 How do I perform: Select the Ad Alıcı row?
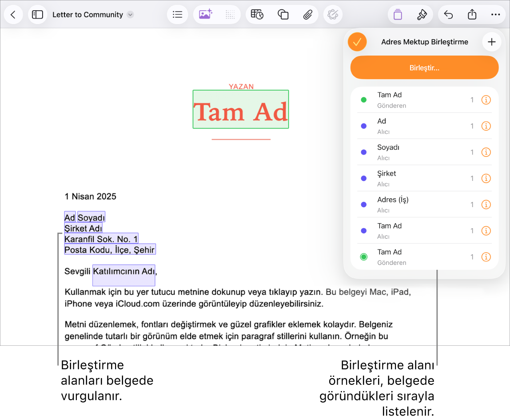(424, 126)
